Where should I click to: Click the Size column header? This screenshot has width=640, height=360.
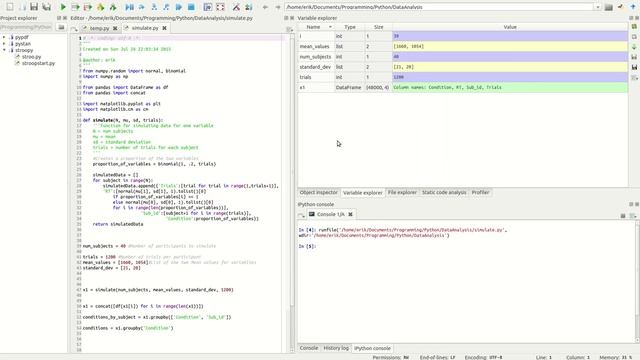(379, 27)
